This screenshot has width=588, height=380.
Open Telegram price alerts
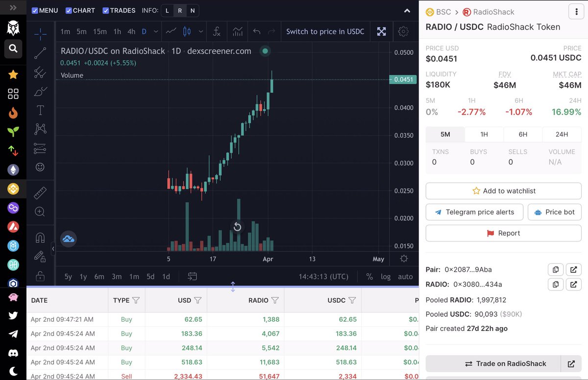click(474, 212)
